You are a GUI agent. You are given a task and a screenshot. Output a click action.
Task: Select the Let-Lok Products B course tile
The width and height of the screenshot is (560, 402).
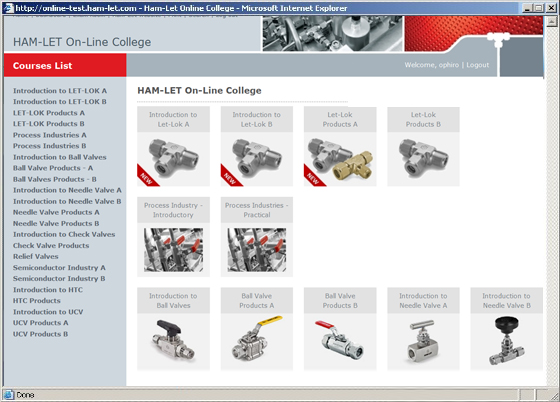(x=423, y=146)
